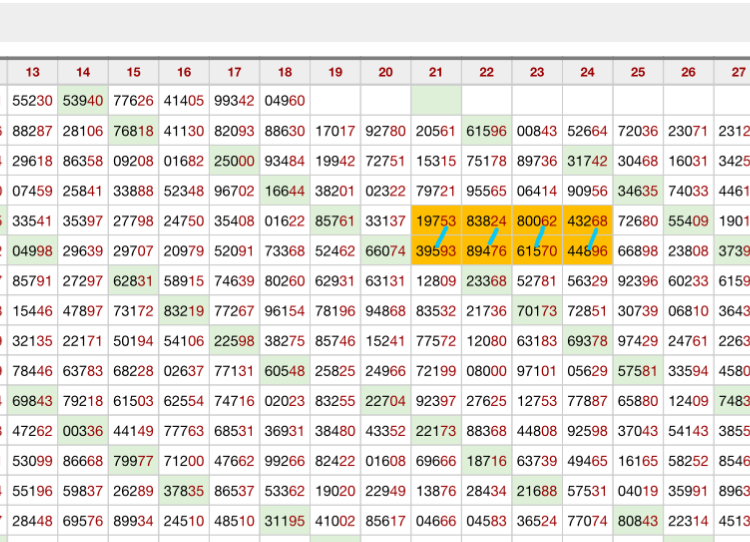Click column header 13

(33, 72)
